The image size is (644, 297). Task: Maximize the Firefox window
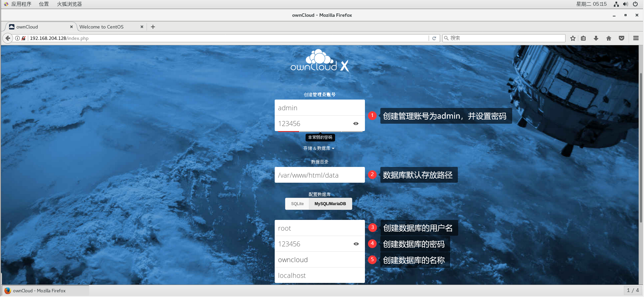click(625, 15)
